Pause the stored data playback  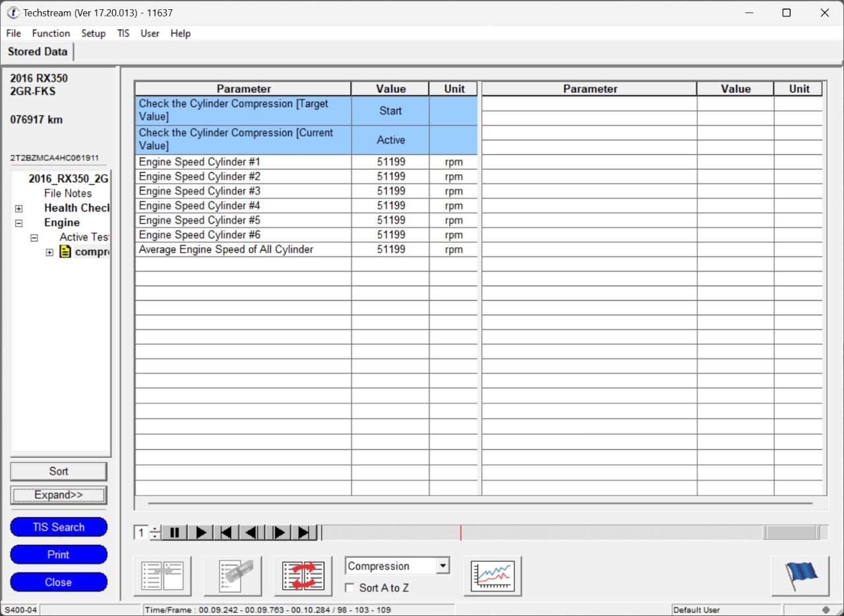(175, 532)
